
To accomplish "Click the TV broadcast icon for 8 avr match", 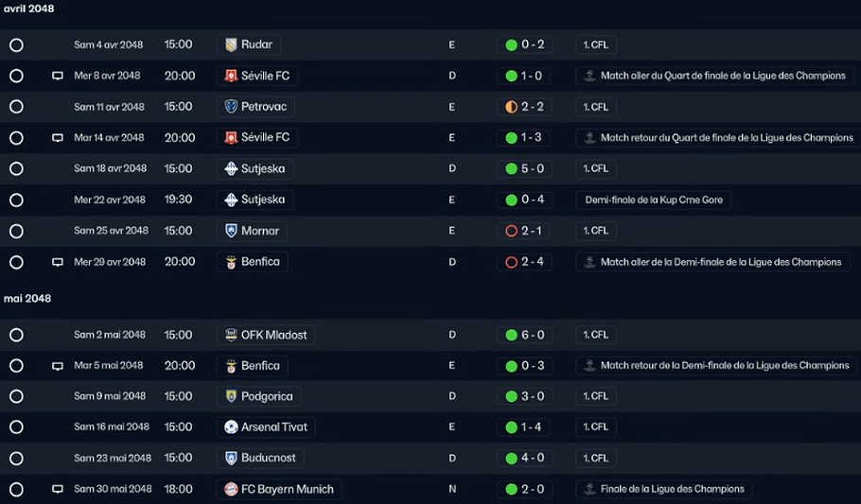I will point(57,76).
